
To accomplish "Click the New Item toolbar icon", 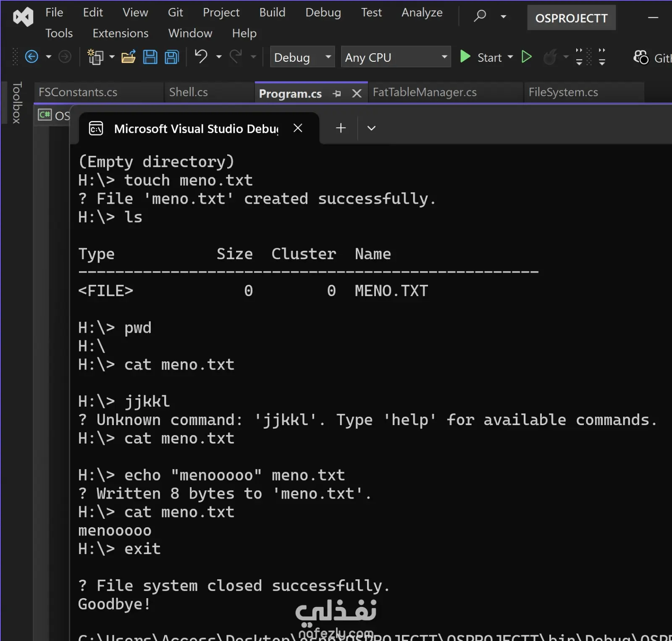I will coord(95,57).
